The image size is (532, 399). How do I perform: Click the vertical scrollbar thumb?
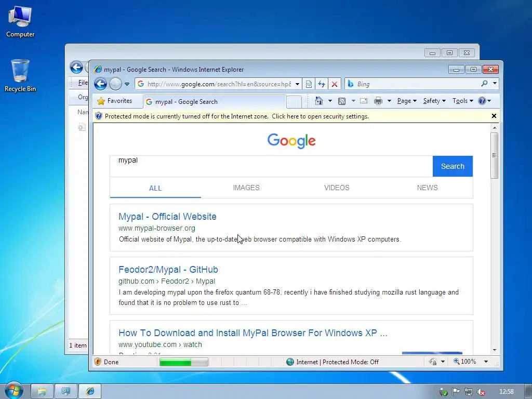[x=495, y=155]
